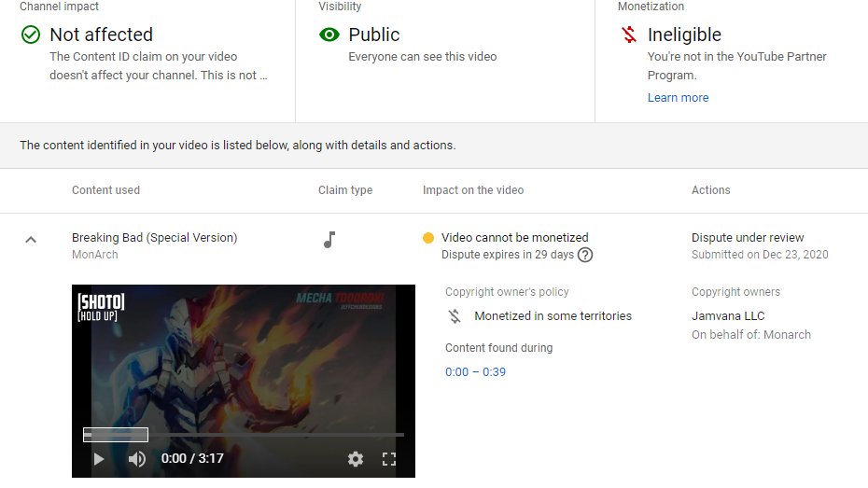Click You're not in the YouTube Partner Program text
Screen dimensions: 868x488
pos(736,66)
